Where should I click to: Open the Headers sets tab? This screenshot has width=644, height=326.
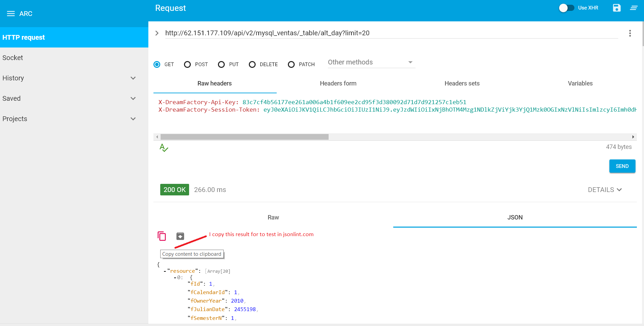click(462, 83)
